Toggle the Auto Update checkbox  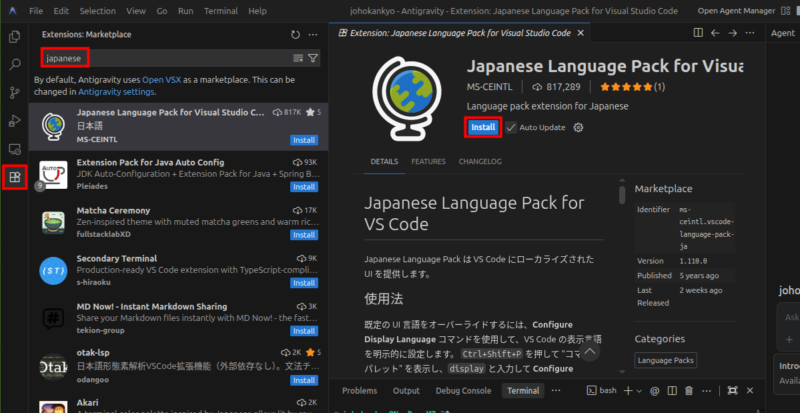tap(511, 128)
